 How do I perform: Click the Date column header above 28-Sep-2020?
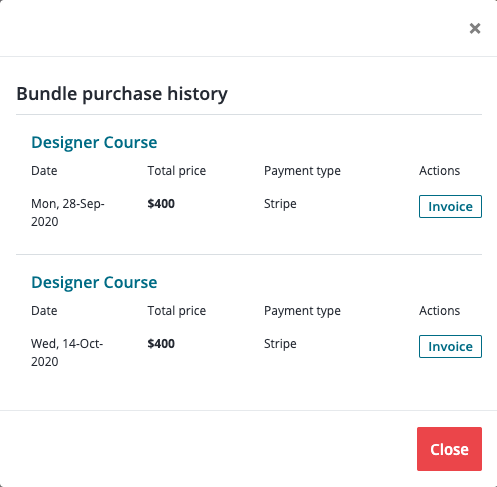(x=44, y=171)
